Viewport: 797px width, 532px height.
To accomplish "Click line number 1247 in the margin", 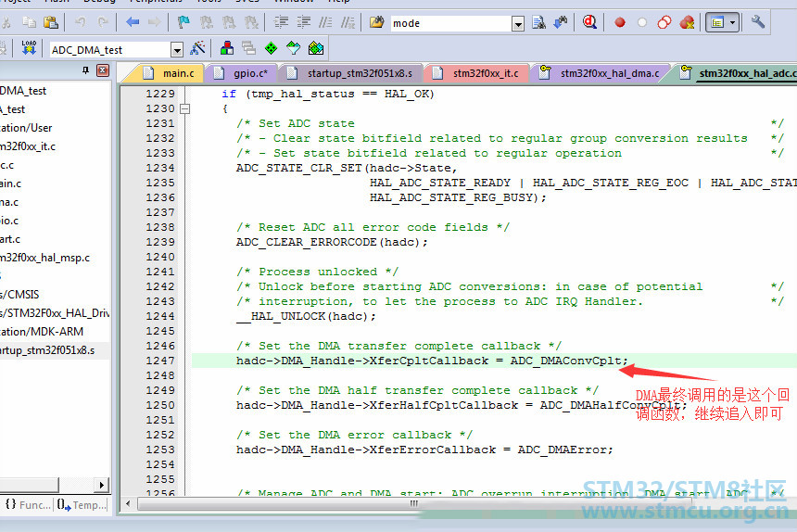I will point(160,361).
